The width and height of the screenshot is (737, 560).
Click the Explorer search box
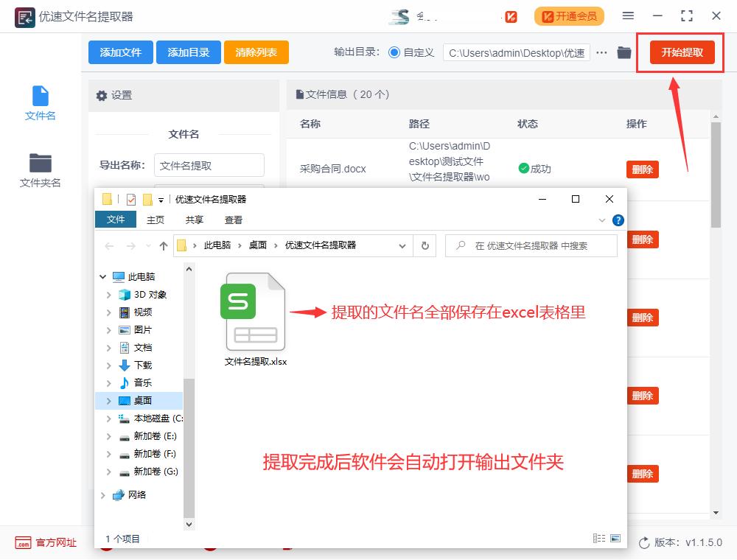click(x=531, y=245)
